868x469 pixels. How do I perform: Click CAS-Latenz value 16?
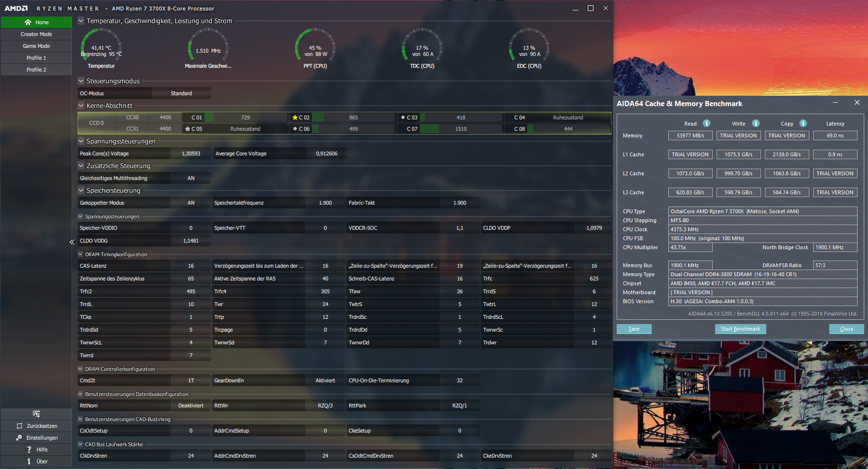pos(191,266)
